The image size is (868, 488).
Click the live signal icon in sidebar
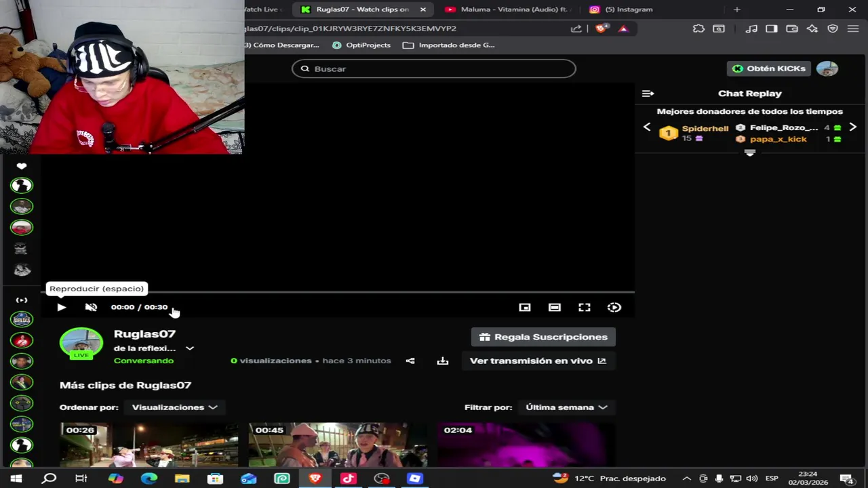click(22, 300)
